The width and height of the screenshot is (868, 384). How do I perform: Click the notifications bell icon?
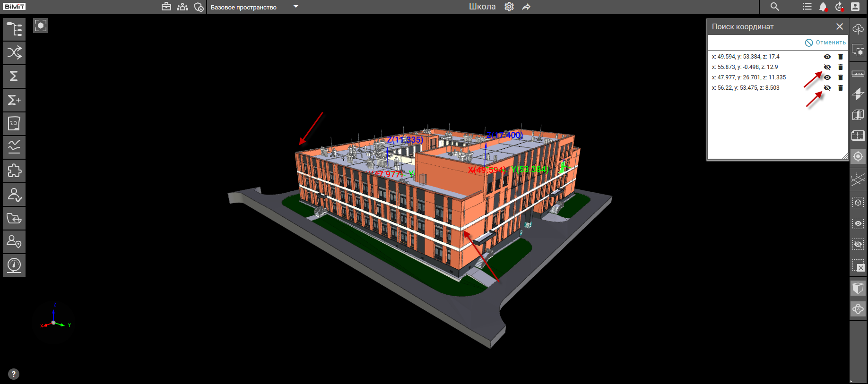(823, 7)
